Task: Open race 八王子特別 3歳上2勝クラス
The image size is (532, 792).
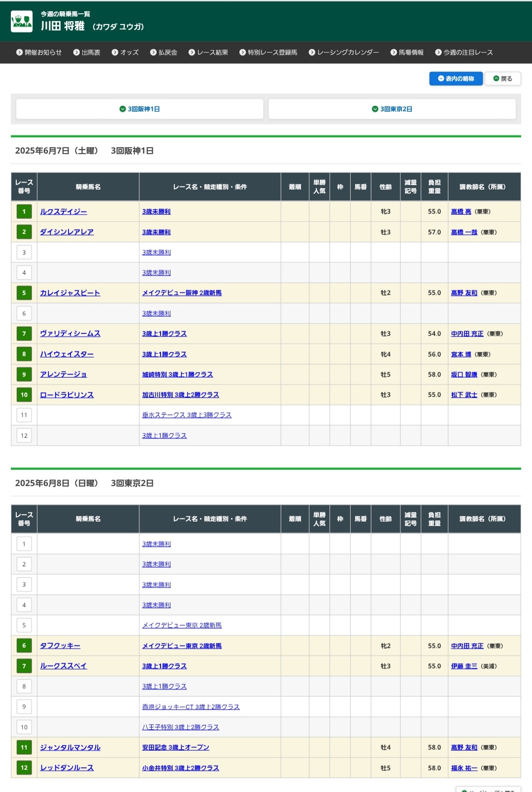Action: tap(180, 727)
